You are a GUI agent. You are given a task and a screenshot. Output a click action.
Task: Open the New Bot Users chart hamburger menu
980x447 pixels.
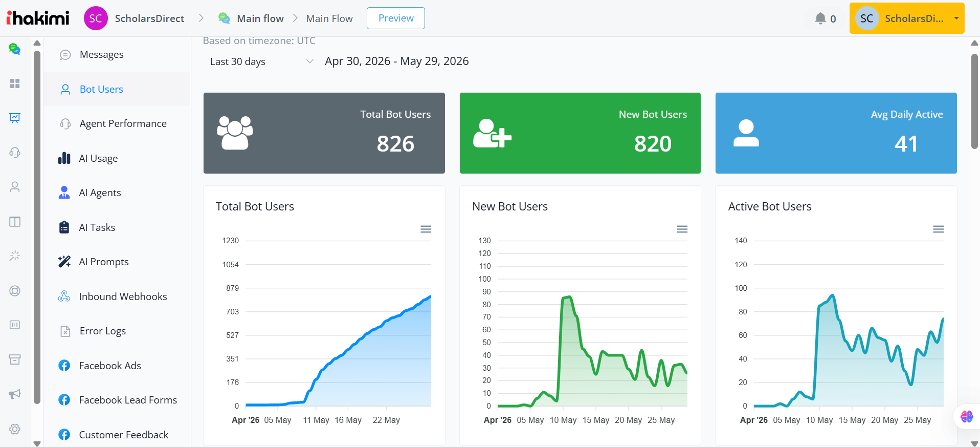682,229
